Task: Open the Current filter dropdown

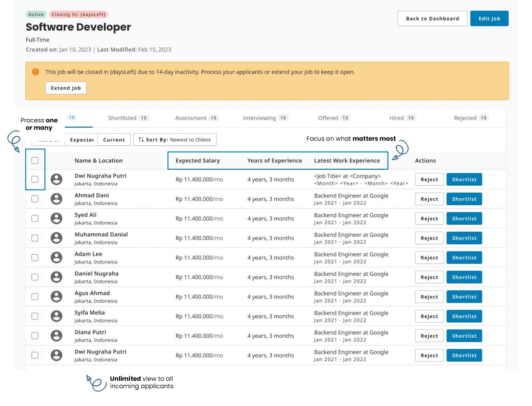Action: tap(114, 140)
